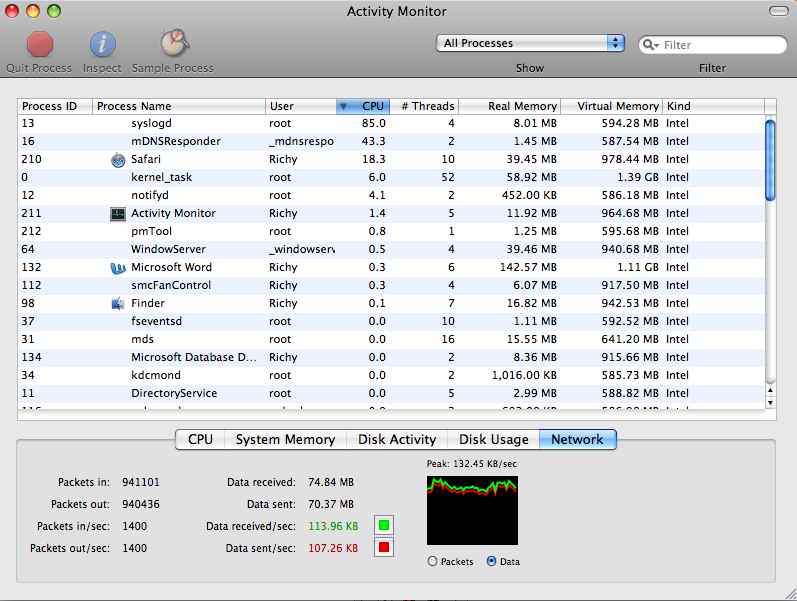Click the scrollbar down arrow
Screen dimensions: 797x601
pos(771,403)
